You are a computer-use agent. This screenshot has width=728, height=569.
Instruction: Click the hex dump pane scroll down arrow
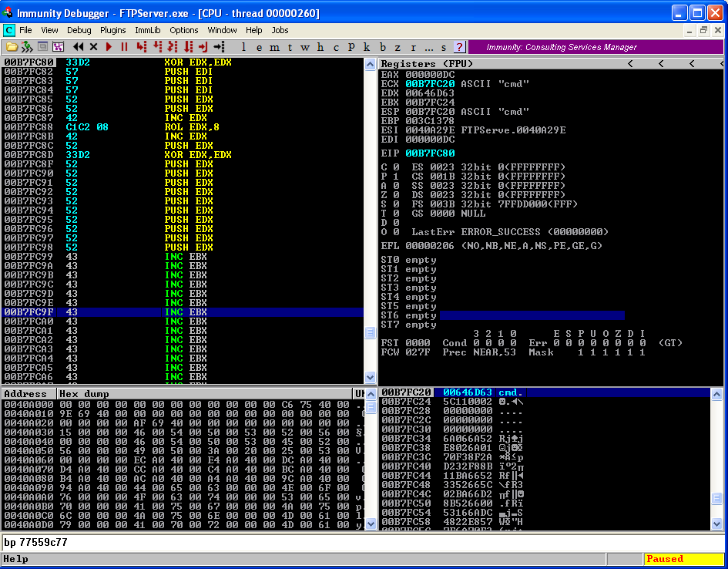371,524
